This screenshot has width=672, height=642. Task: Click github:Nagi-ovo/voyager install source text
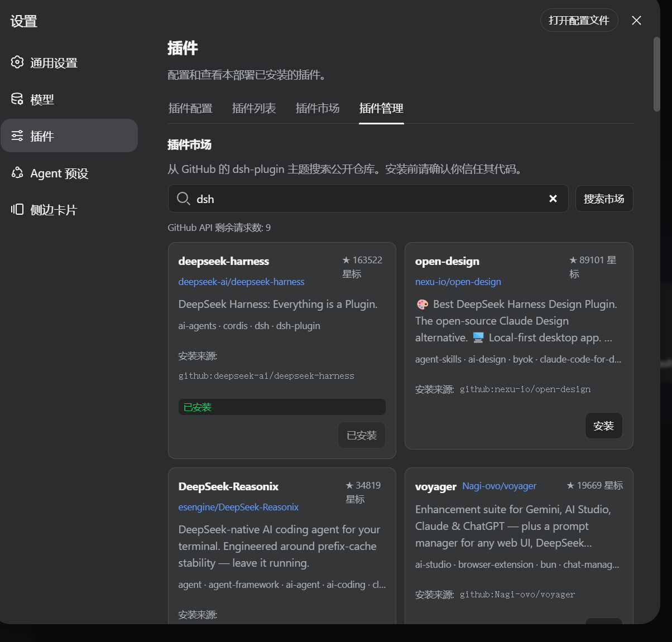[x=517, y=595]
